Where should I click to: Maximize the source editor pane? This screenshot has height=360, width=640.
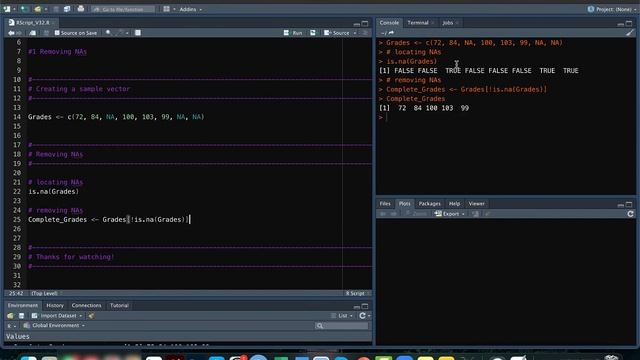click(365, 23)
